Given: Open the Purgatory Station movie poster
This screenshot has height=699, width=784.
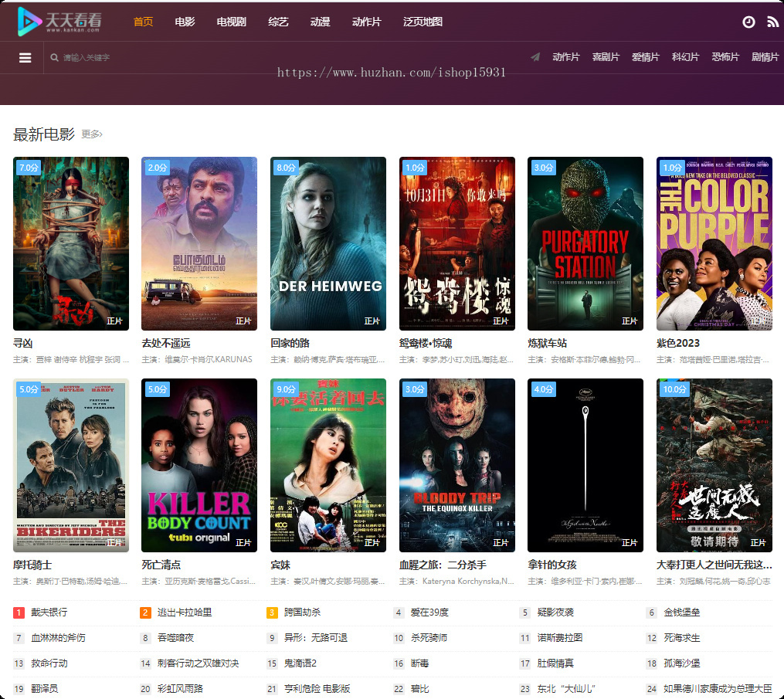Looking at the screenshot, I should [585, 243].
